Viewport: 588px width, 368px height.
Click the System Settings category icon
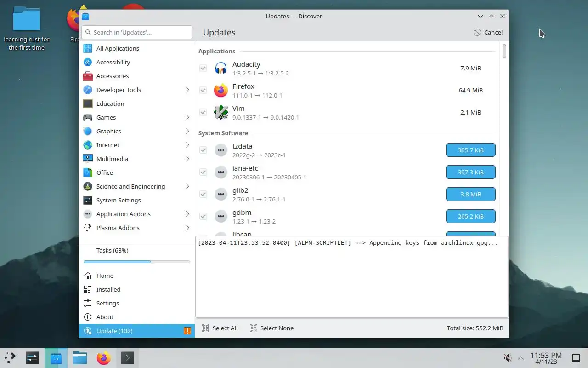point(88,200)
